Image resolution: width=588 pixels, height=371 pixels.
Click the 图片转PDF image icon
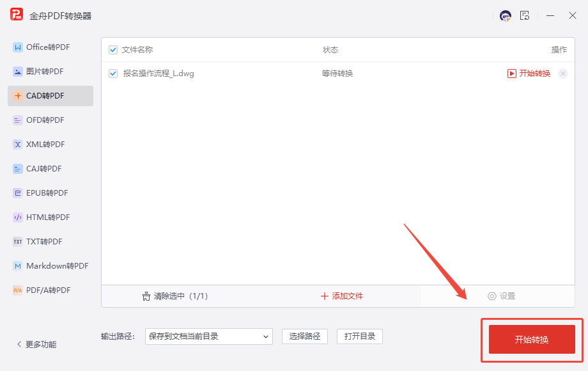18,72
